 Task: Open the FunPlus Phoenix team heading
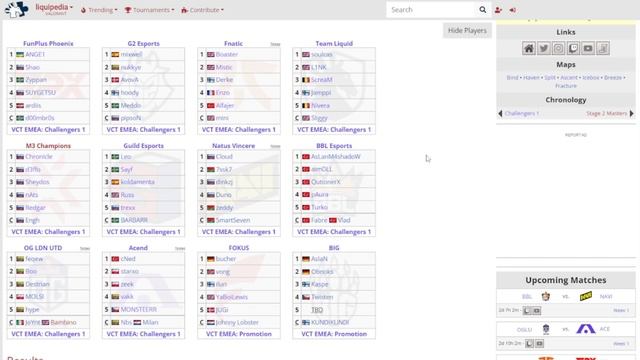48,43
